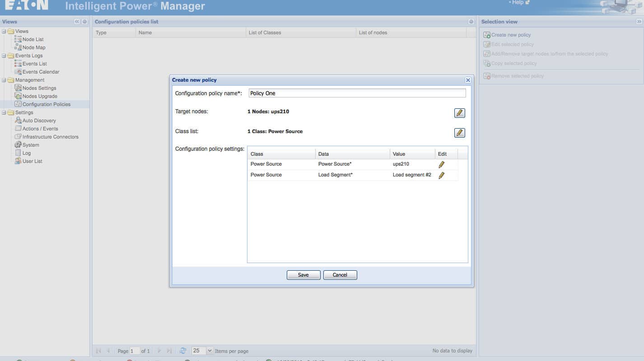
Task: Go to first page
Action: [x=98, y=351]
